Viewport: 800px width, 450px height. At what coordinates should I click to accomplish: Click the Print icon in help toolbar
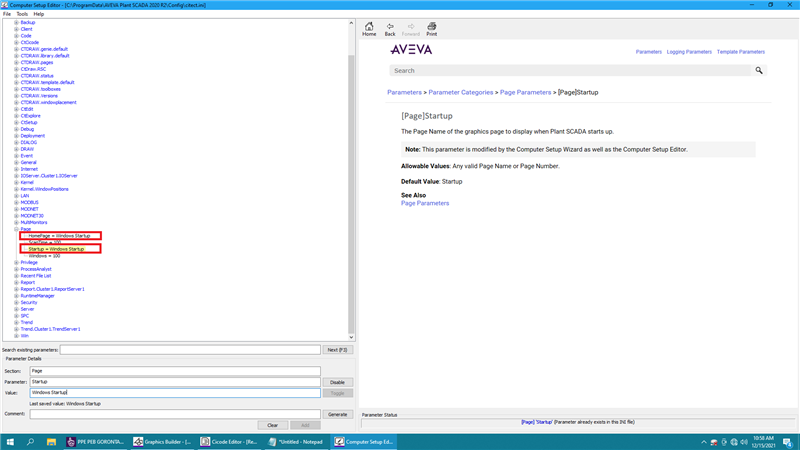[x=432, y=27]
